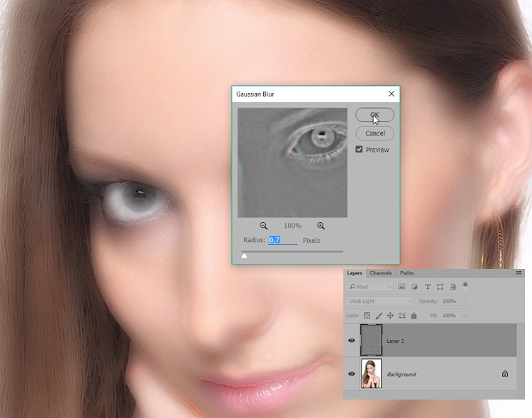Switch to the Channels tab
532x418 pixels.
pyautogui.click(x=380, y=273)
